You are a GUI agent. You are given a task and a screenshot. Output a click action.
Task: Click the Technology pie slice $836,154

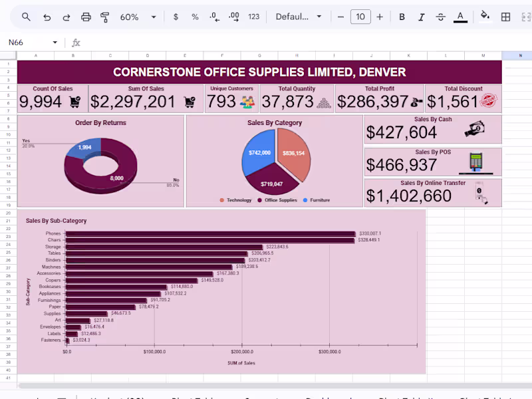(294, 153)
